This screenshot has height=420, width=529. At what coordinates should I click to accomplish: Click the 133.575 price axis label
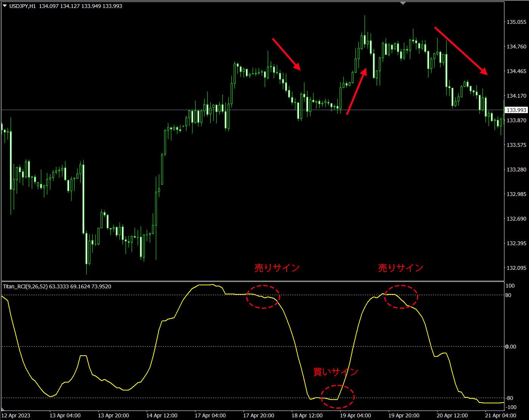pos(516,145)
